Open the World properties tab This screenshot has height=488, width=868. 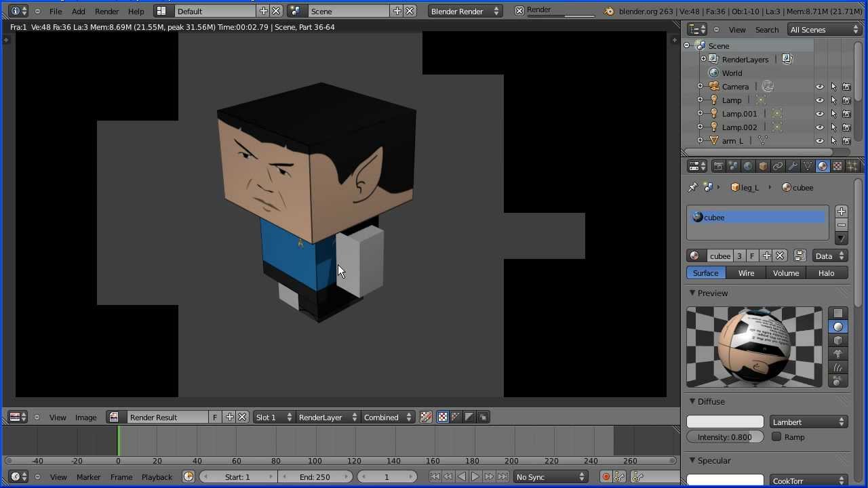click(x=748, y=166)
